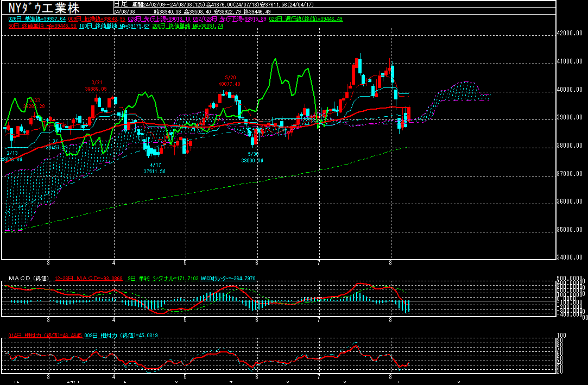Viewport: 588px width, 385px height.
Task: Click the MACD (終値) panel title
Action: tap(29, 279)
